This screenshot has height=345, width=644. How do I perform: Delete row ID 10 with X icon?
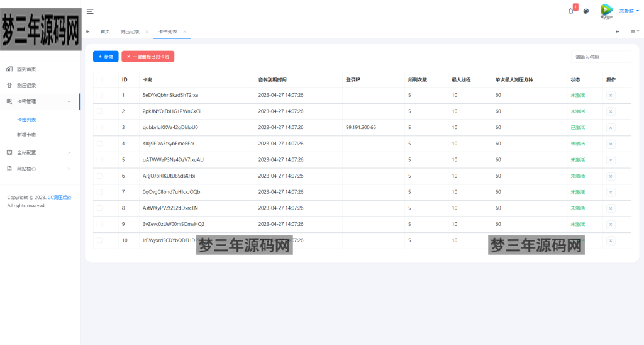[611, 240]
